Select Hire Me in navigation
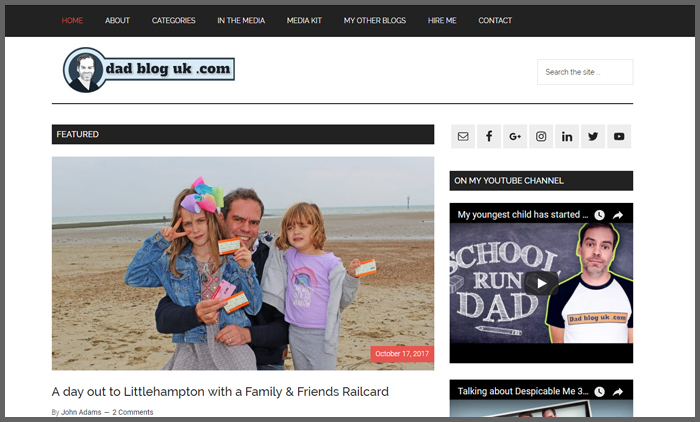700x422 pixels. click(x=442, y=21)
